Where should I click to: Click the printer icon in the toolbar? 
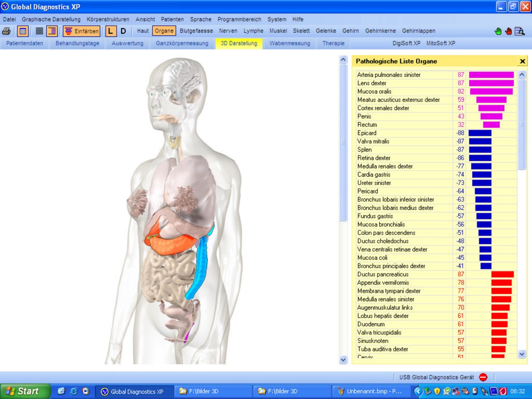coord(6,31)
